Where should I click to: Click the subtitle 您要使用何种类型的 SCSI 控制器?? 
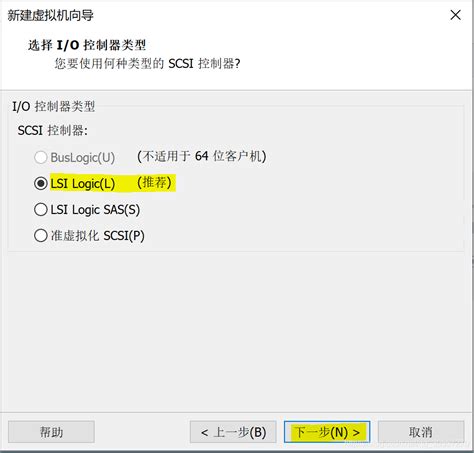pyautogui.click(x=147, y=63)
